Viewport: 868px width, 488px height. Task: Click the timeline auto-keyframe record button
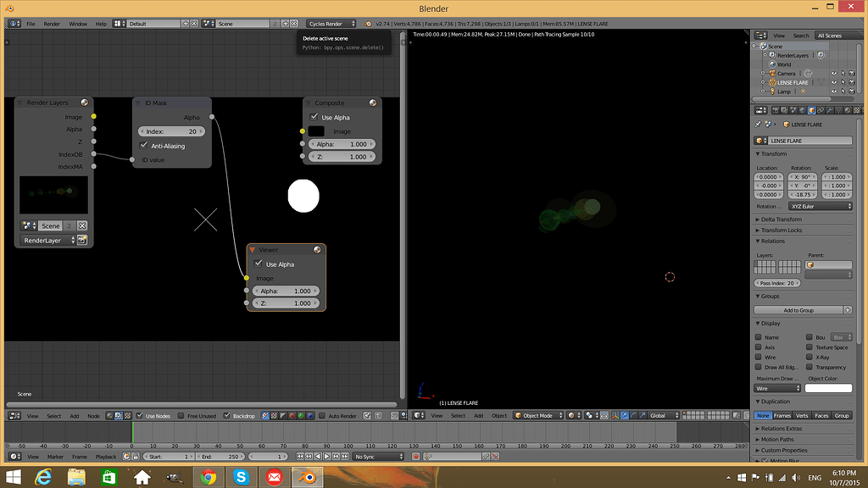[x=415, y=457]
